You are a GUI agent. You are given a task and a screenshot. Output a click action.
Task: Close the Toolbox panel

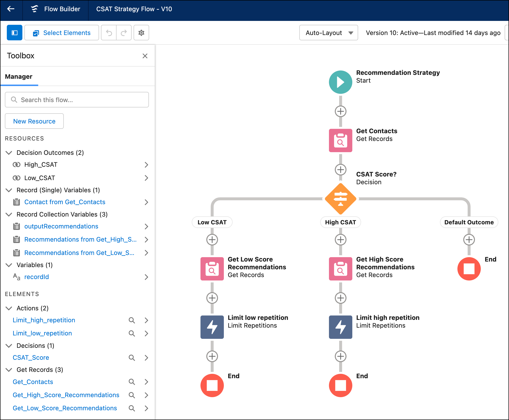click(x=145, y=56)
